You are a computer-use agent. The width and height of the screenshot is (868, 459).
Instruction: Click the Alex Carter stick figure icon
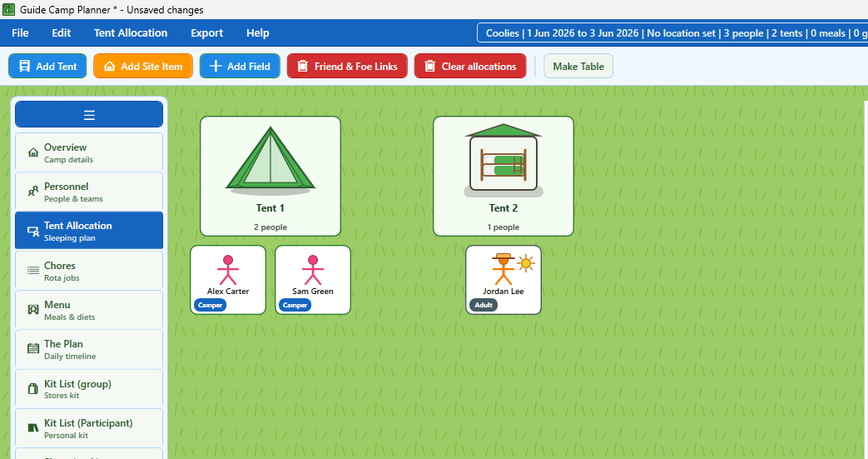[228, 270]
